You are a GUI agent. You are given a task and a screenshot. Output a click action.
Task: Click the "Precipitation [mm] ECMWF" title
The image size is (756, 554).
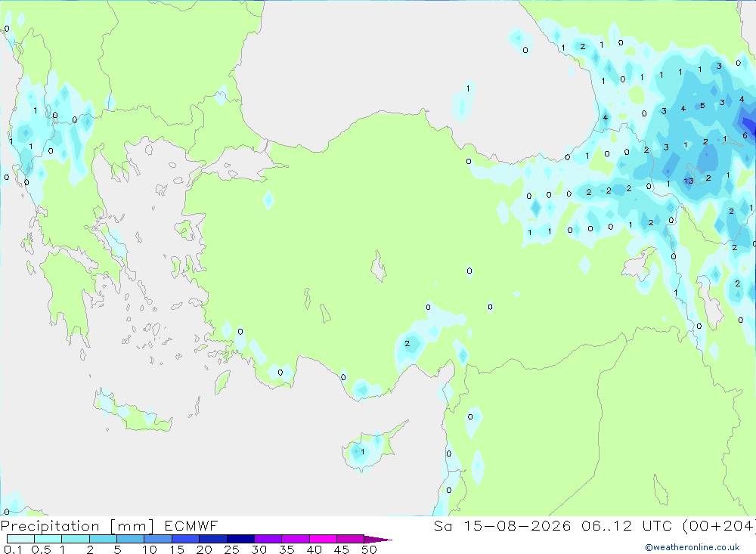110,525
